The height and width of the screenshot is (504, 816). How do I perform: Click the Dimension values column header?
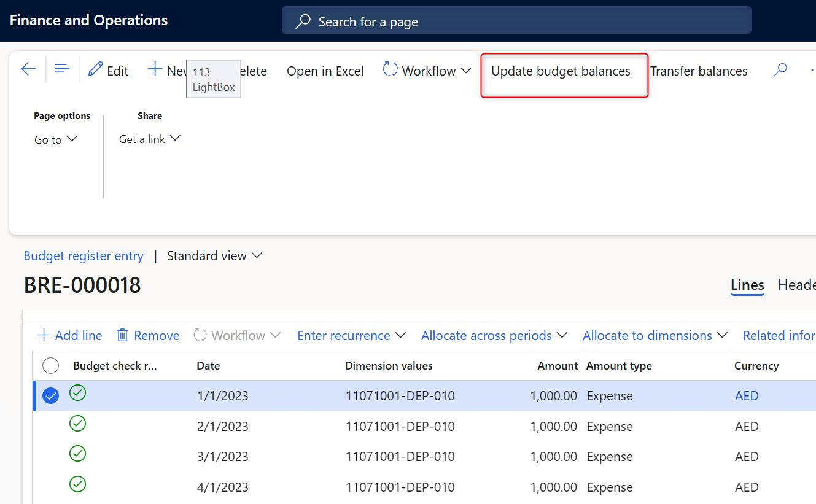(389, 366)
